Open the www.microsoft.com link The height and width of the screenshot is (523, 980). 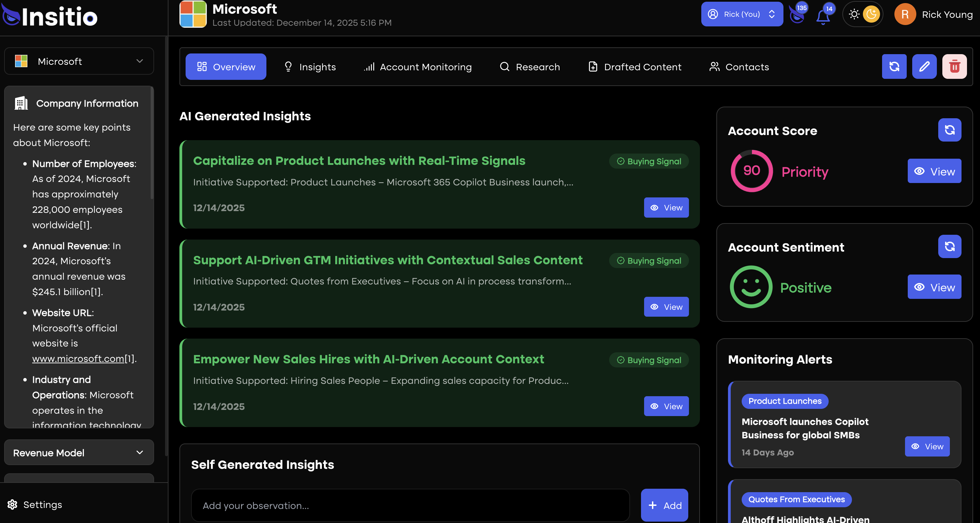coord(78,358)
